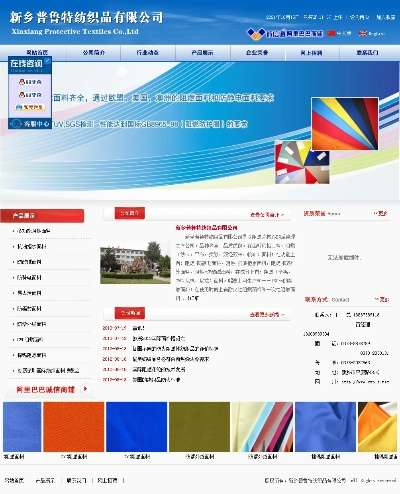Image resolution: width=400 pixels, height=494 pixels.
Task: Click the third footer link, contact us
Action: [x=76, y=480]
